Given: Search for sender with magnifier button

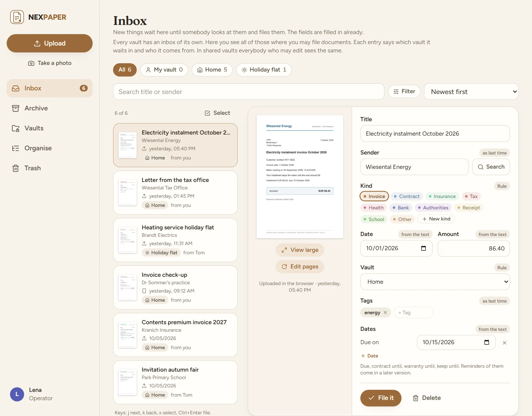Looking at the screenshot, I should pos(491,167).
